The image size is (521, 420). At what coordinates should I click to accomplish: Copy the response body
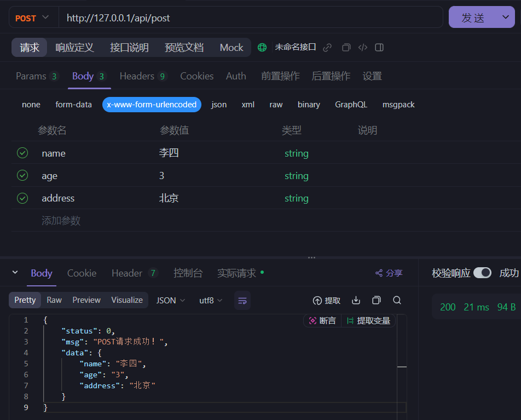point(376,300)
